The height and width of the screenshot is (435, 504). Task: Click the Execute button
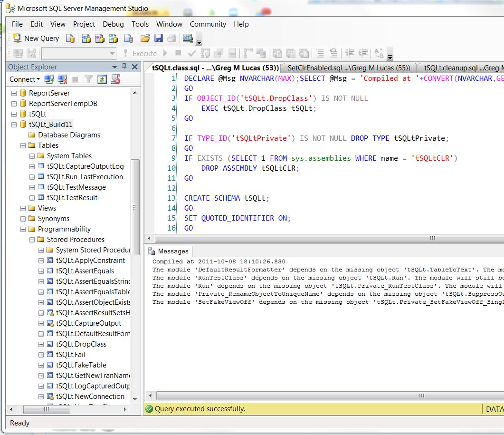[144, 53]
